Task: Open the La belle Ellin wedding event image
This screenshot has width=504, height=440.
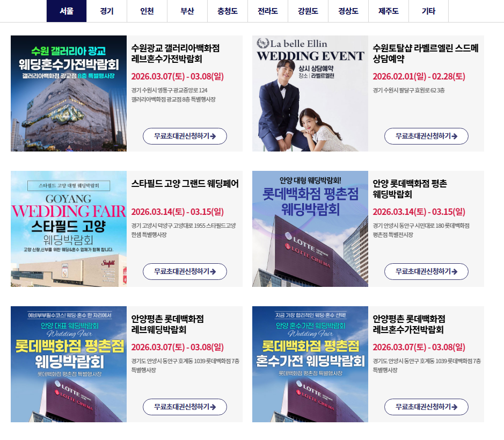Action: [310, 93]
